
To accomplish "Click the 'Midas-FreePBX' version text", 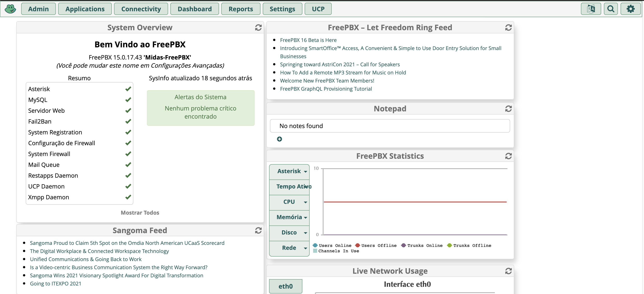I will [167, 57].
